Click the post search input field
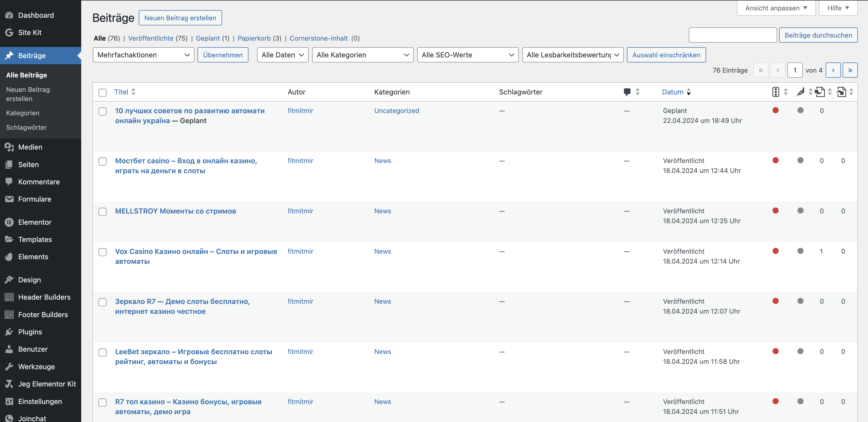The width and height of the screenshot is (868, 422). pos(732,35)
